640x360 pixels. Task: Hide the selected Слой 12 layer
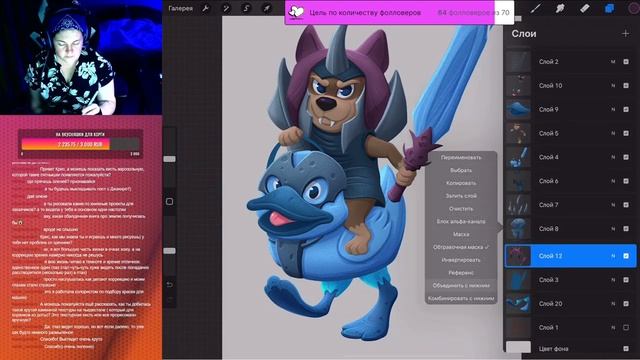pyautogui.click(x=626, y=256)
